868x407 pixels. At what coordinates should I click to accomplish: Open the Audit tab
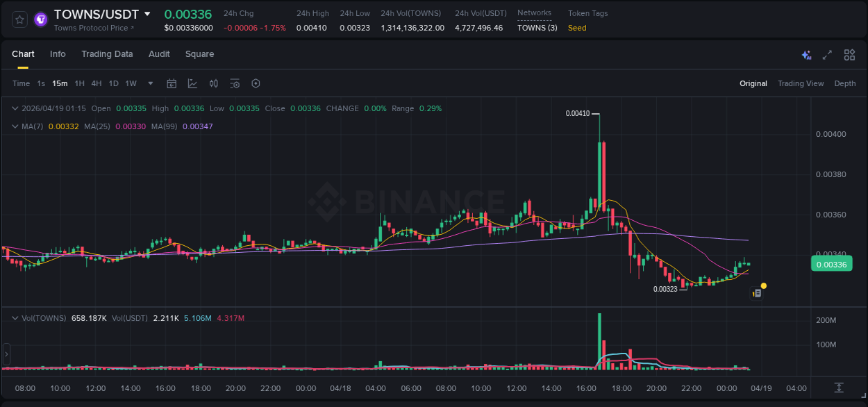[159, 54]
